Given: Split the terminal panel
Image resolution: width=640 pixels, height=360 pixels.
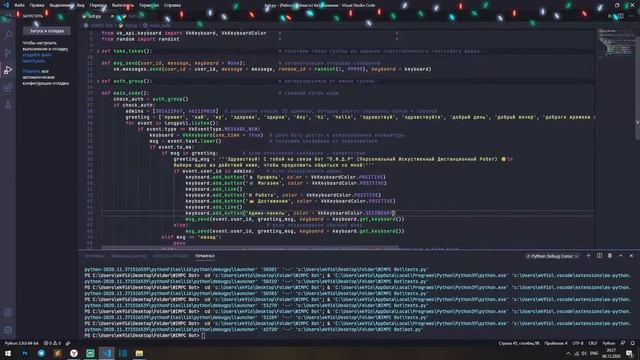Looking at the screenshot, I should pyautogui.click(x=599, y=256).
